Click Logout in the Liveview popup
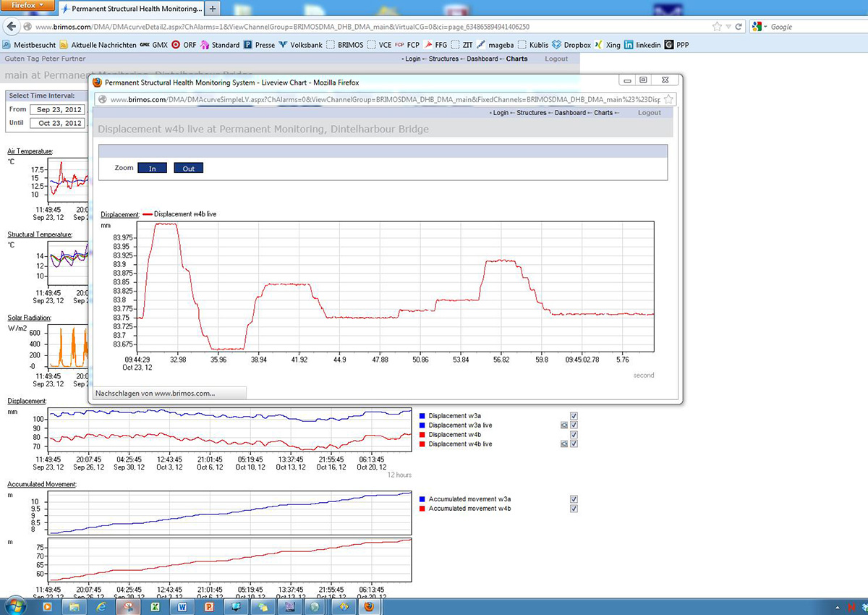Viewport: 868px width, 615px height. point(650,113)
